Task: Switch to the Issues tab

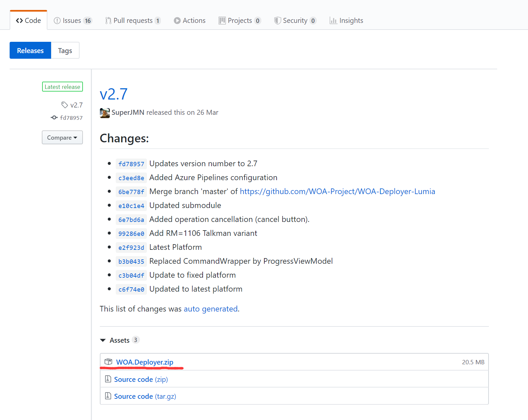Action: [73, 21]
